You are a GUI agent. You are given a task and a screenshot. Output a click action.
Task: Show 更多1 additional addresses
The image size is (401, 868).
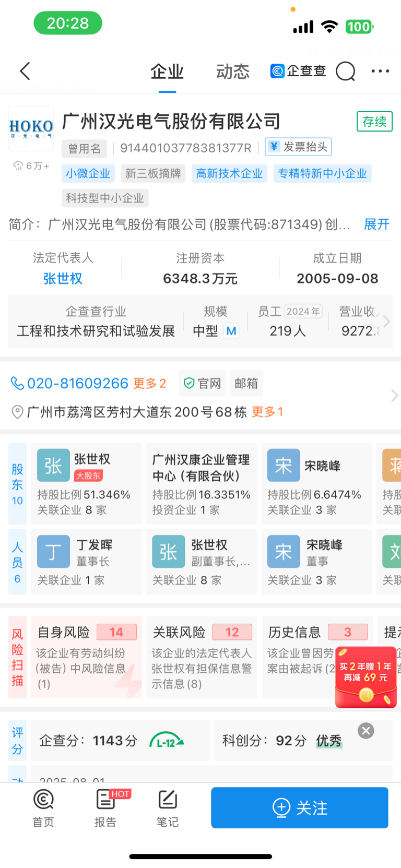267,412
